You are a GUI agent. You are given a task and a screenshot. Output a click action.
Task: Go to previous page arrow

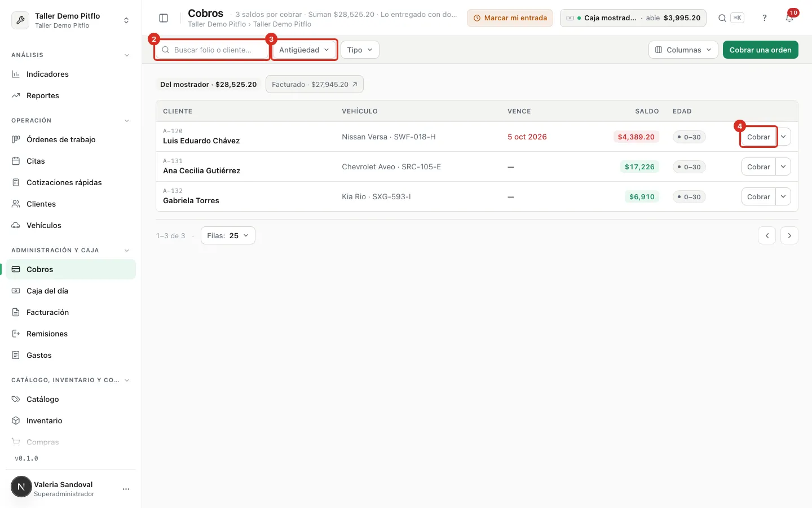click(767, 235)
